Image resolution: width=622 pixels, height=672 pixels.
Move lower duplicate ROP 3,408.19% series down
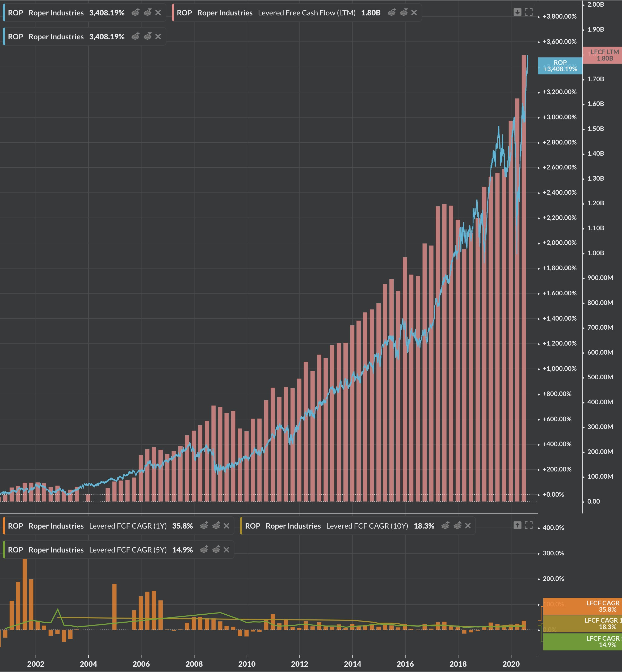click(148, 36)
